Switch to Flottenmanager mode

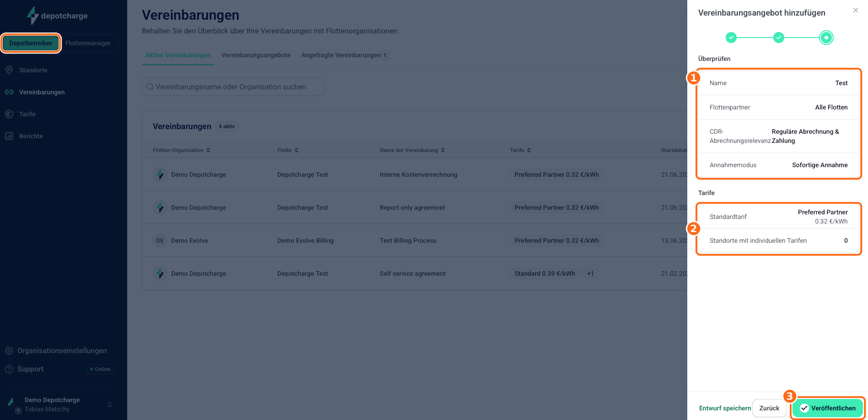88,43
